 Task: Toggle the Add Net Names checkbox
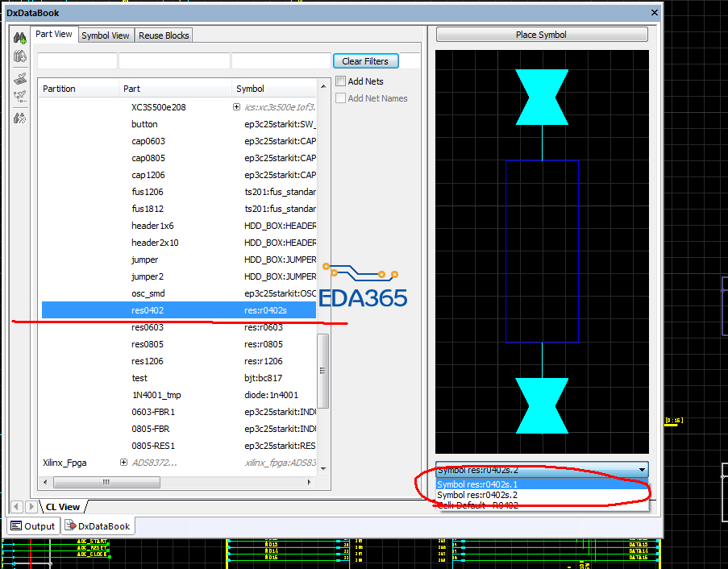coord(341,98)
